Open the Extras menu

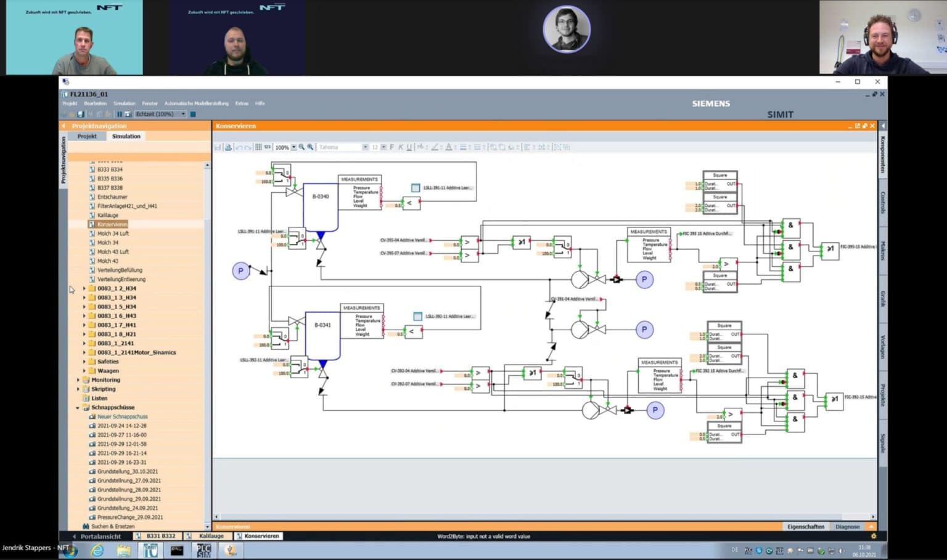click(x=242, y=103)
